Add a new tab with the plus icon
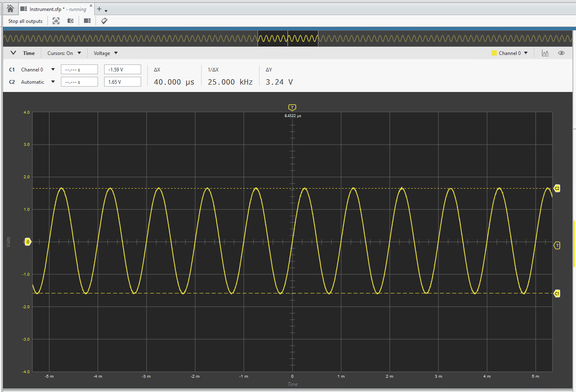The height and width of the screenshot is (392, 576). coord(99,9)
